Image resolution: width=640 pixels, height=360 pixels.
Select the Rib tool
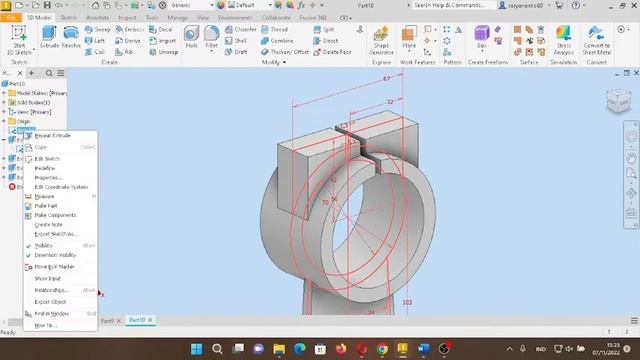point(124,52)
